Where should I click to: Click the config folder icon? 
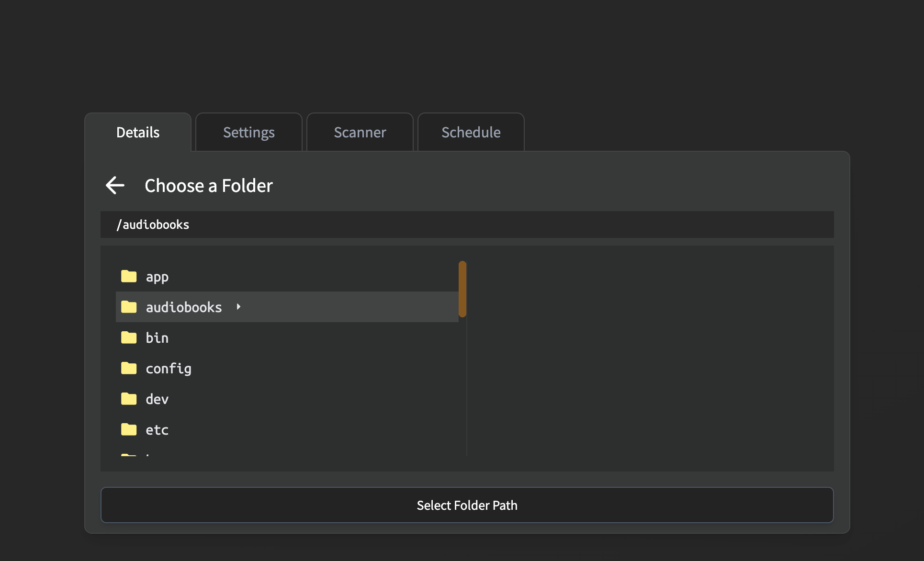pos(129,368)
